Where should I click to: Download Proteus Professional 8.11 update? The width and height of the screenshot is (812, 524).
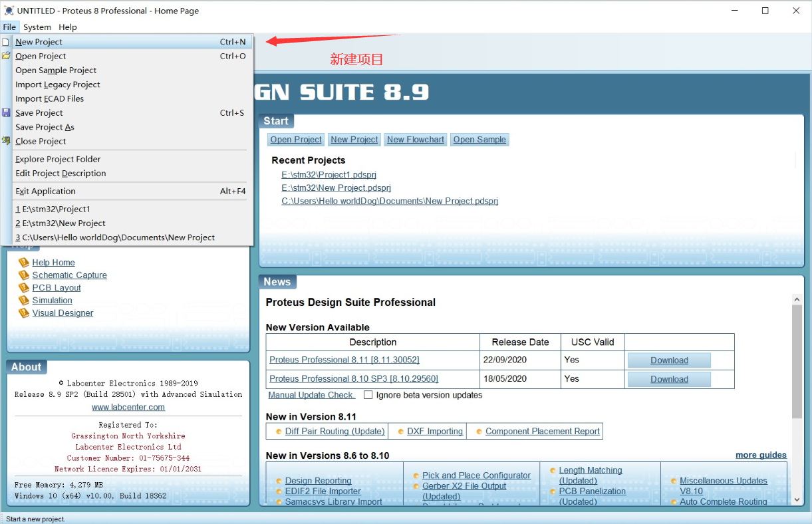669,360
